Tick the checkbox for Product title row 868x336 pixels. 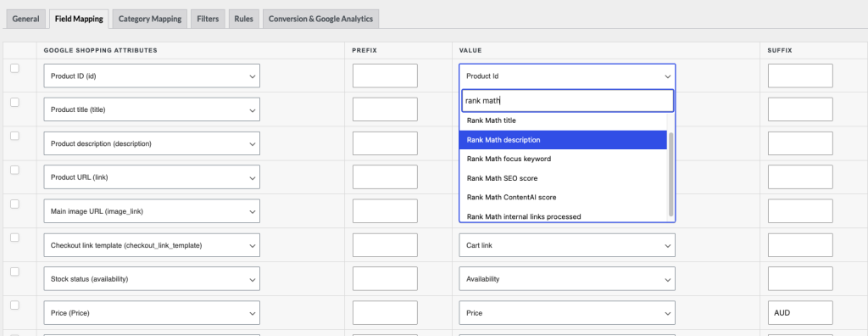pos(15,102)
